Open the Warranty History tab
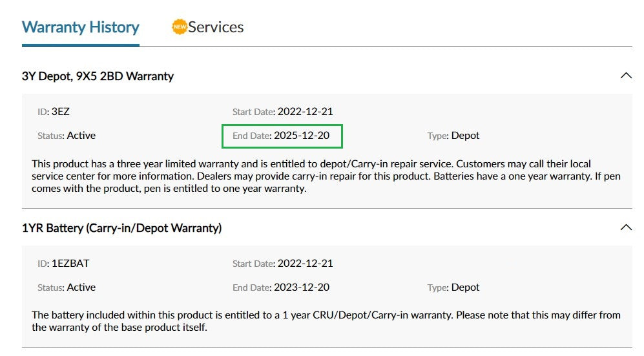Screen dimensions: 644x356 coord(81,27)
